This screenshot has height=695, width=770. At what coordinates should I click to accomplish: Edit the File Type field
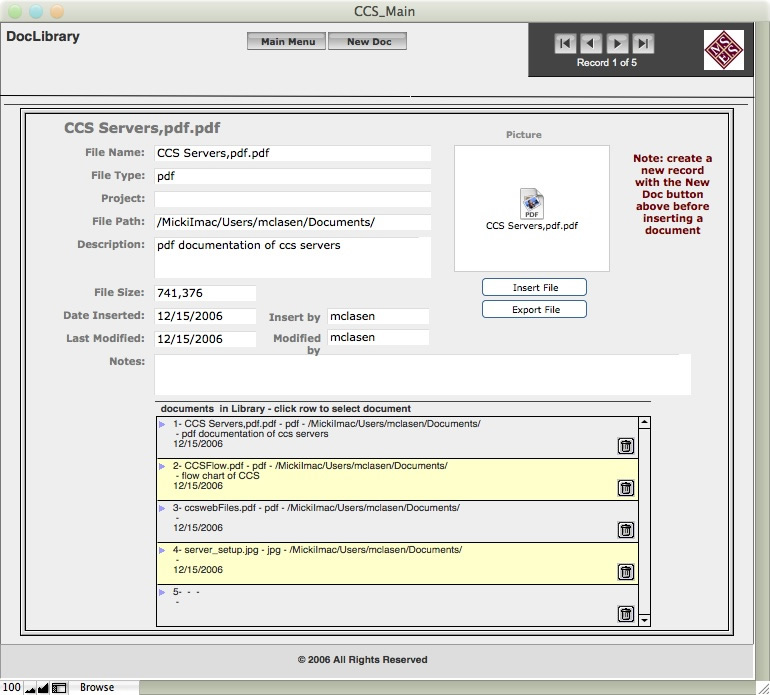click(293, 176)
